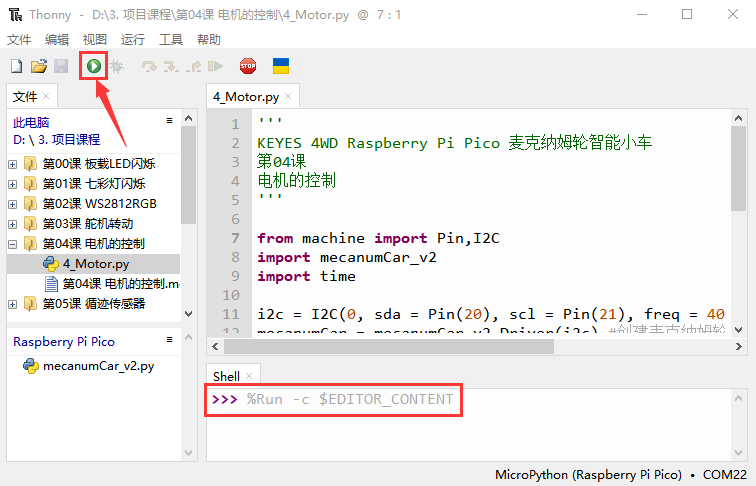756x486 pixels.
Task: Click the Step out toolbar icon
Action: [193, 66]
